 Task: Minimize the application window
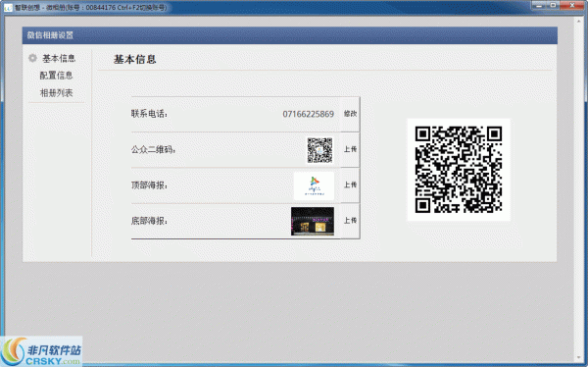click(x=539, y=5)
